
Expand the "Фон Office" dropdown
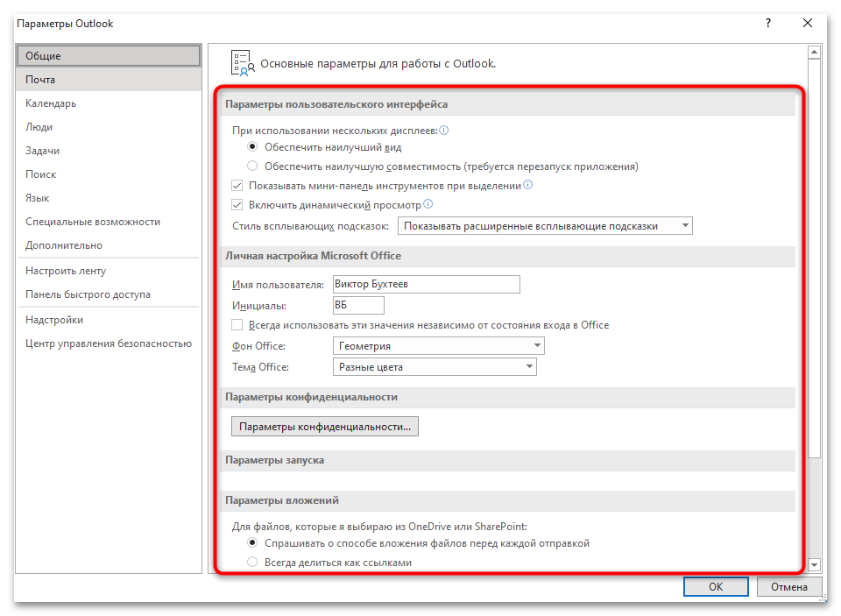tap(438, 346)
